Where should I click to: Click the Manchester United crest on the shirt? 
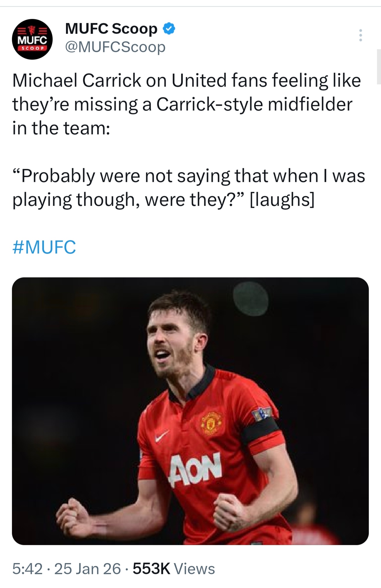coord(211,423)
